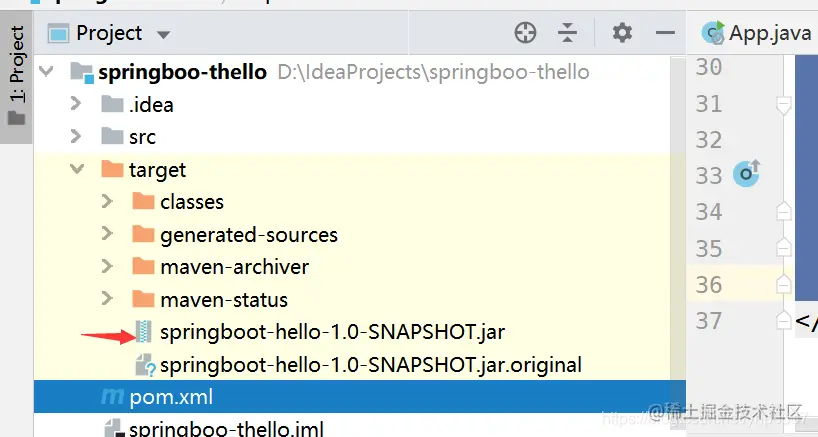Click the folder icon on the 1: Project tab
This screenshot has height=437, width=818.
16,118
